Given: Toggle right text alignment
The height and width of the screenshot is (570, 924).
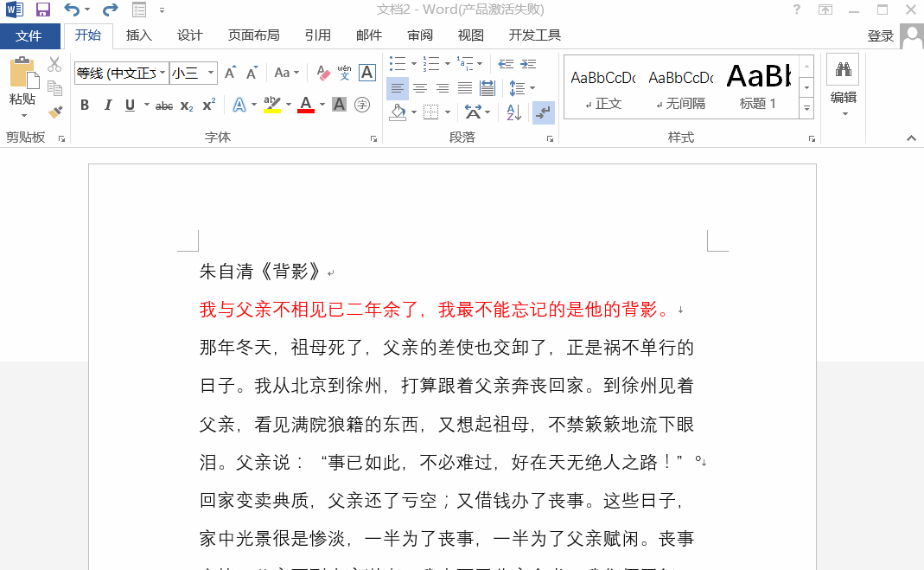Looking at the screenshot, I should (443, 88).
